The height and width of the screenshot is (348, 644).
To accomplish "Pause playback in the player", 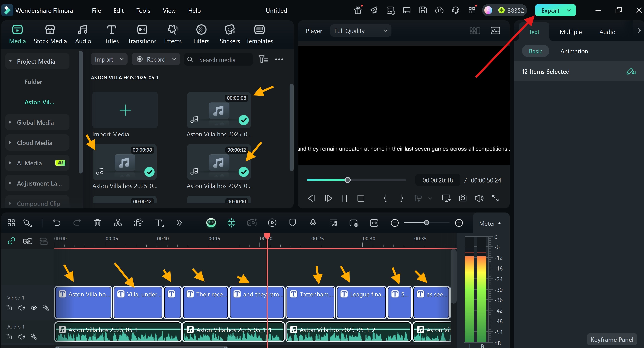I will point(344,198).
